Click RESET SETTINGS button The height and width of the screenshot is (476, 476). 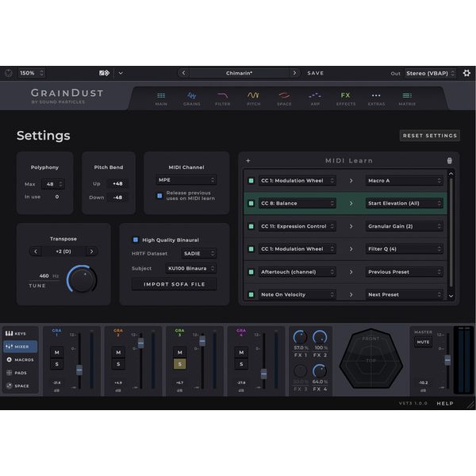coord(430,136)
